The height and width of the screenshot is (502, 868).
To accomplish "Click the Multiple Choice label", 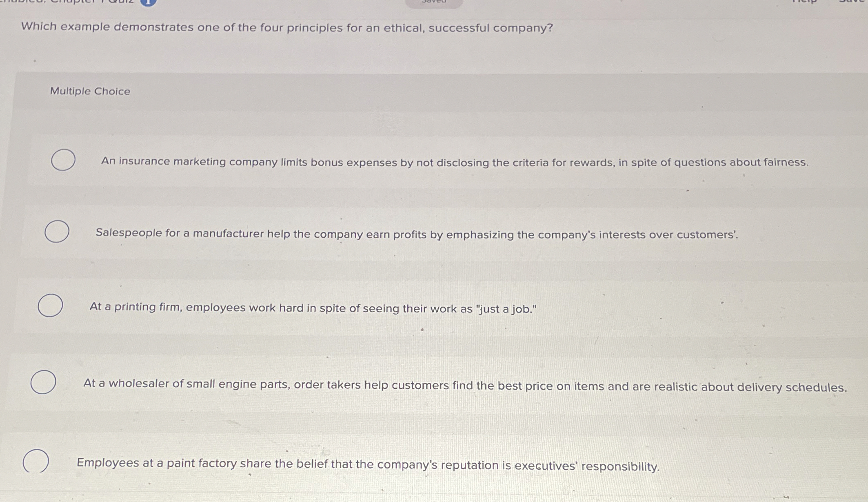I will point(89,91).
